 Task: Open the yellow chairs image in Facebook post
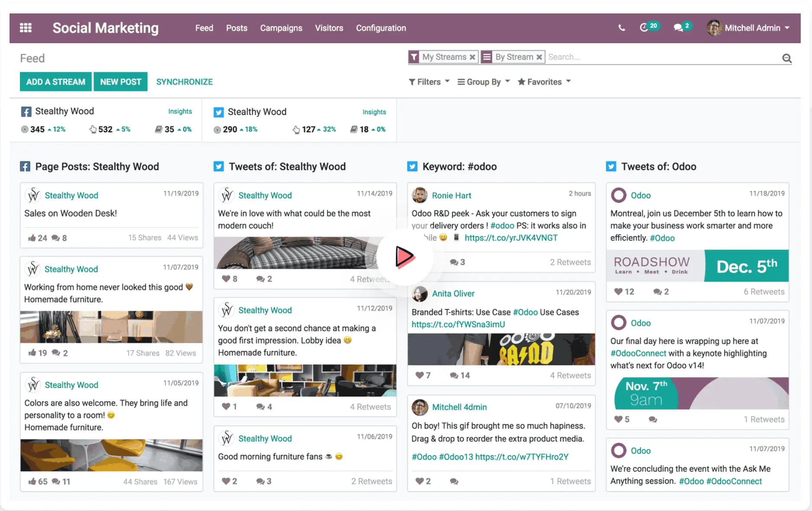[x=111, y=455]
